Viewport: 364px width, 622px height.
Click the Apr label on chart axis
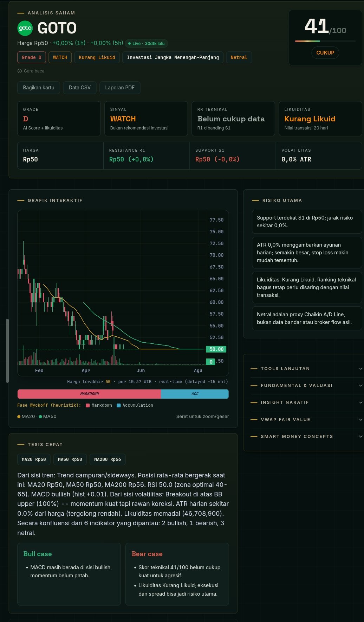tap(86, 371)
